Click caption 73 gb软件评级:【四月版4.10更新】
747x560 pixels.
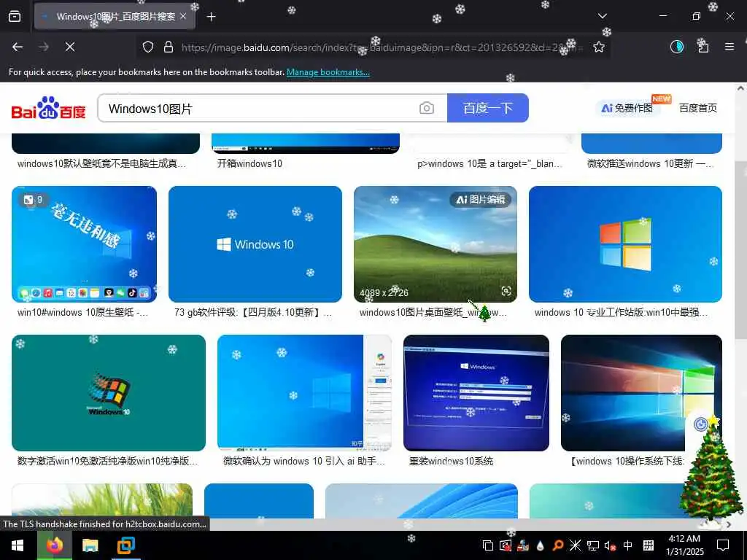tap(253, 312)
